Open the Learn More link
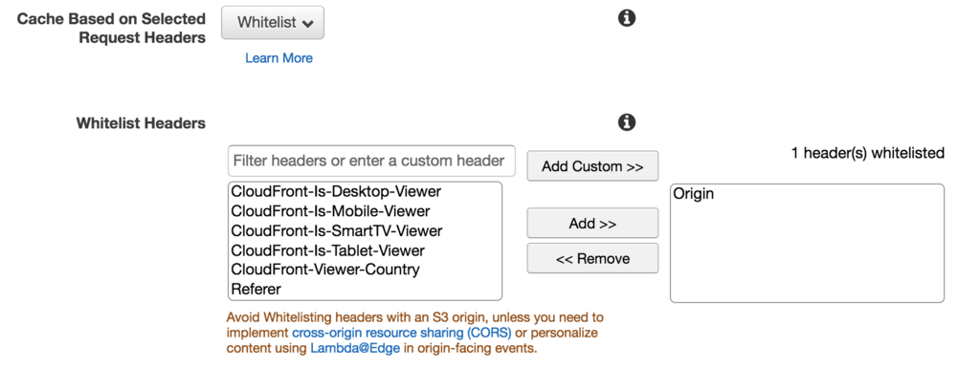Viewport: 980px width, 369px height. [x=278, y=58]
